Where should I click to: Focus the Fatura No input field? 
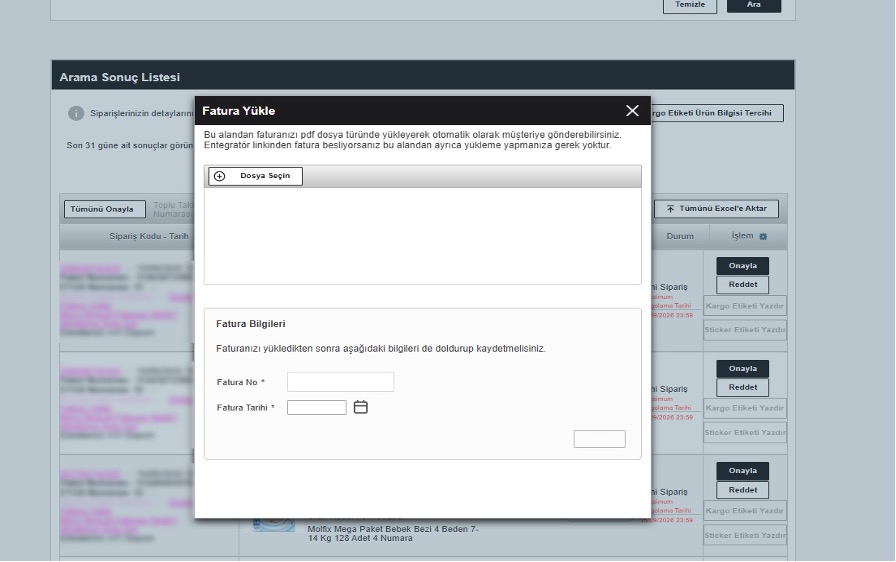[x=341, y=382]
